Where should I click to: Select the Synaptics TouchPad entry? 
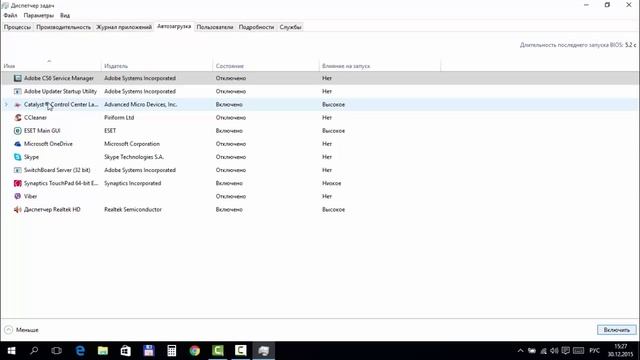click(x=61, y=183)
